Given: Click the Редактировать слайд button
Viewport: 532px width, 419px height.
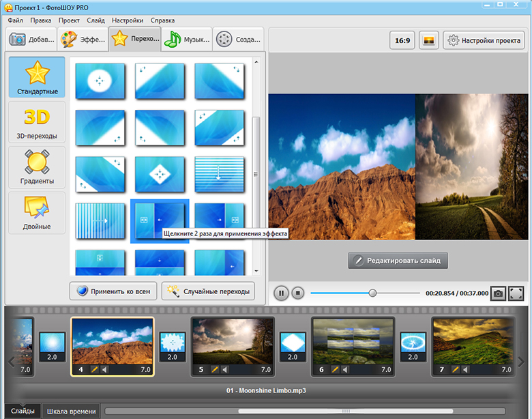Looking at the screenshot, I should pyautogui.click(x=398, y=260).
